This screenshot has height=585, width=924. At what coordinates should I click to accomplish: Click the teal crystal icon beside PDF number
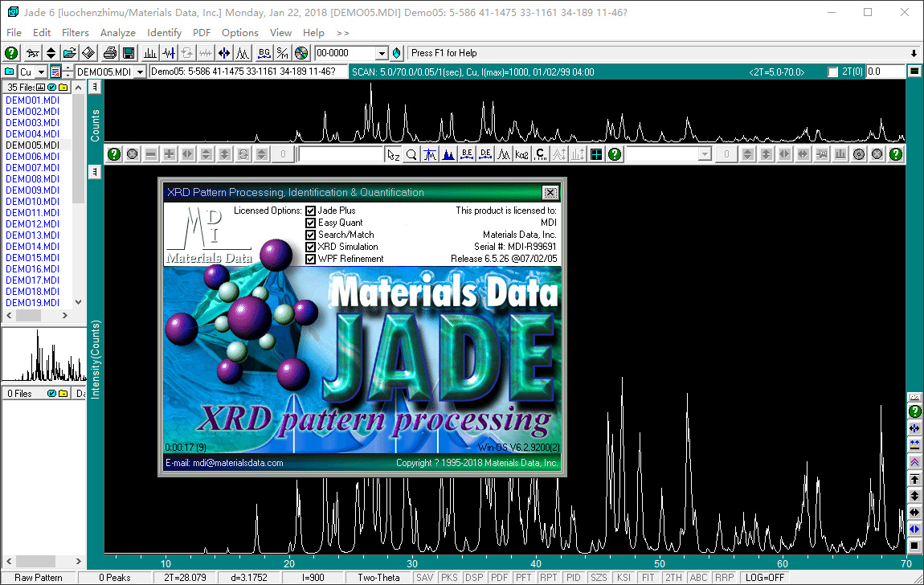(x=397, y=53)
